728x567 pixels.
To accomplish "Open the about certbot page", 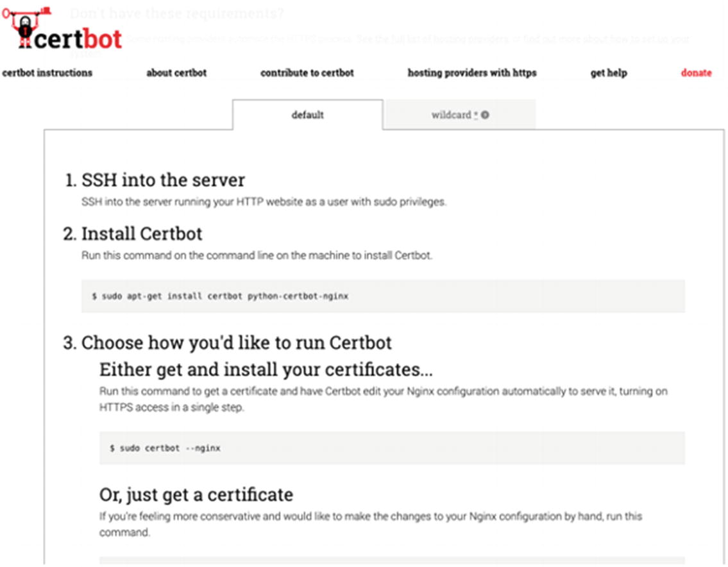I will pyautogui.click(x=176, y=73).
